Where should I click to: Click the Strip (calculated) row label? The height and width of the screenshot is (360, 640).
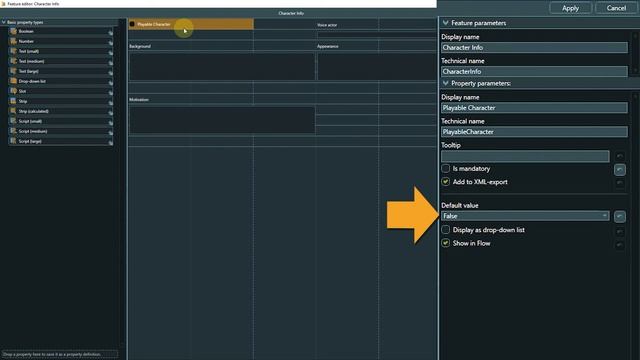click(x=33, y=111)
